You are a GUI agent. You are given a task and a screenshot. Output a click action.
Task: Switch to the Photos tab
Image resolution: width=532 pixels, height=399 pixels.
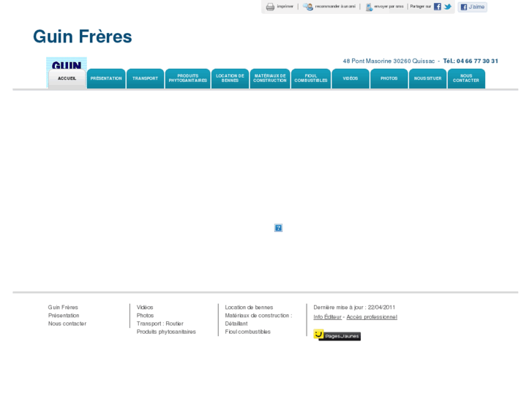tap(389, 79)
